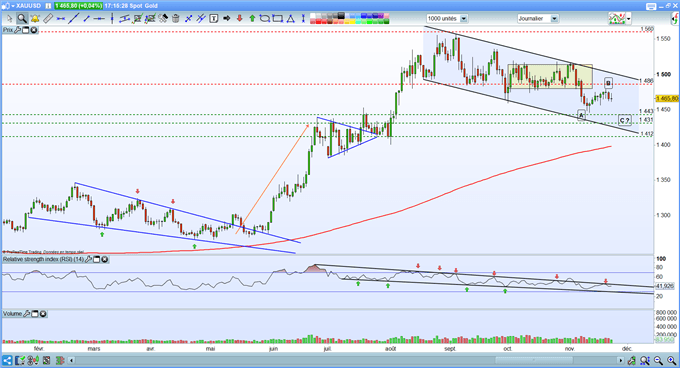Image resolution: width=680 pixels, height=368 pixels.
Task: Click the alert bell icon
Action: 35,18
